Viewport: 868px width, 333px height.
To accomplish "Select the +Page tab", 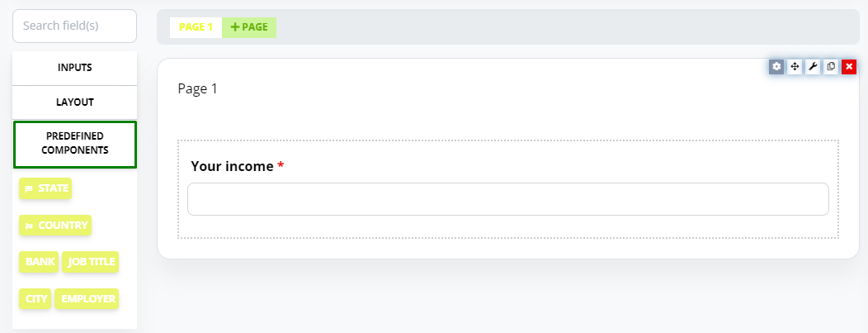I will click(x=249, y=27).
